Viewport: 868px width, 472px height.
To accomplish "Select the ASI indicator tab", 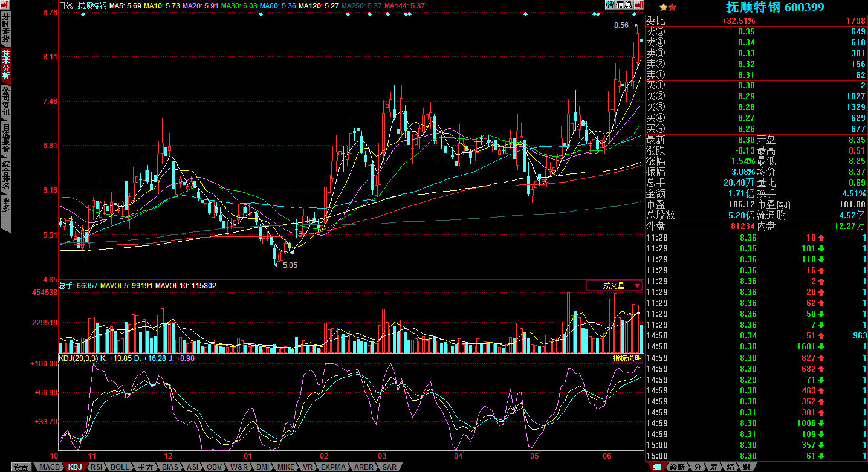I will pos(193,467).
